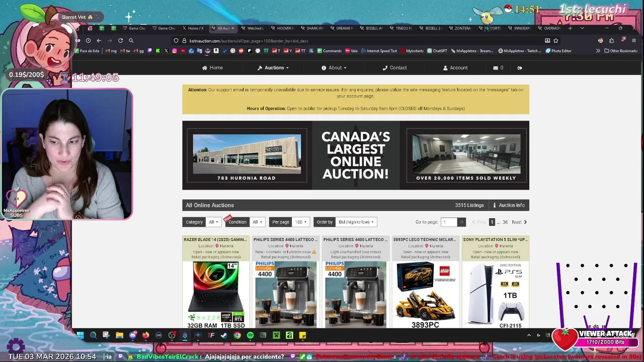The width and height of the screenshot is (644, 362).
Task: Open browser extensions puzzle icon
Action: pyautogui.click(x=611, y=41)
